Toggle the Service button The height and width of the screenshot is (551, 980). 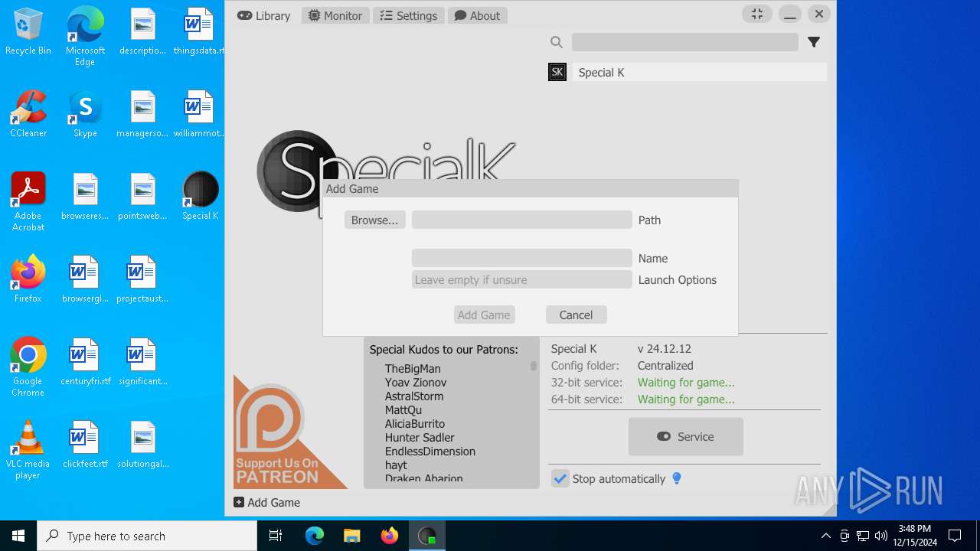coord(685,436)
